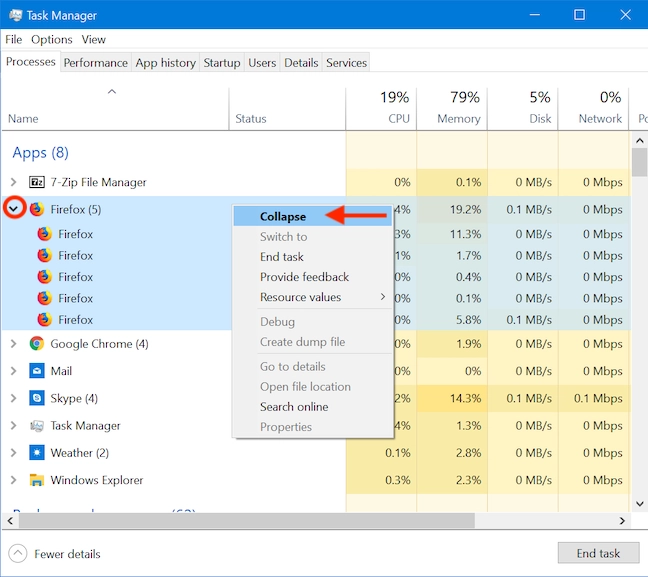Click the Windows Explorer folder icon
The width and height of the screenshot is (648, 577).
click(37, 480)
